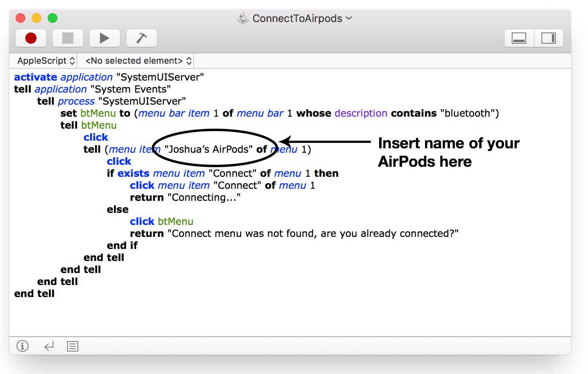Toggle the bottom accessory pane view
Image resolution: width=588 pixels, height=374 pixels.
519,38
